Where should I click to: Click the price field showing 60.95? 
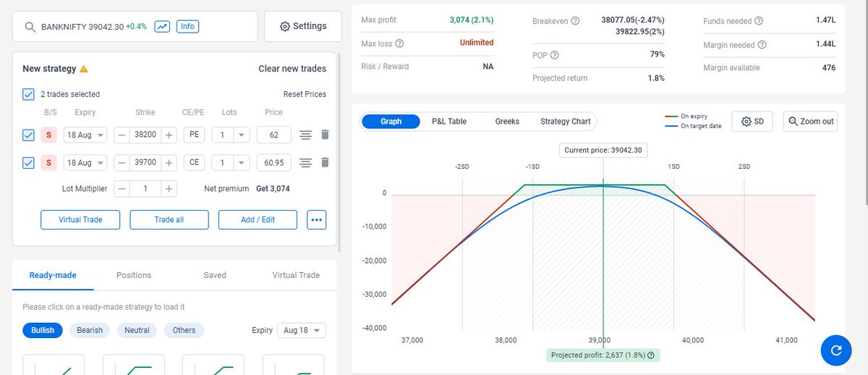tap(273, 163)
